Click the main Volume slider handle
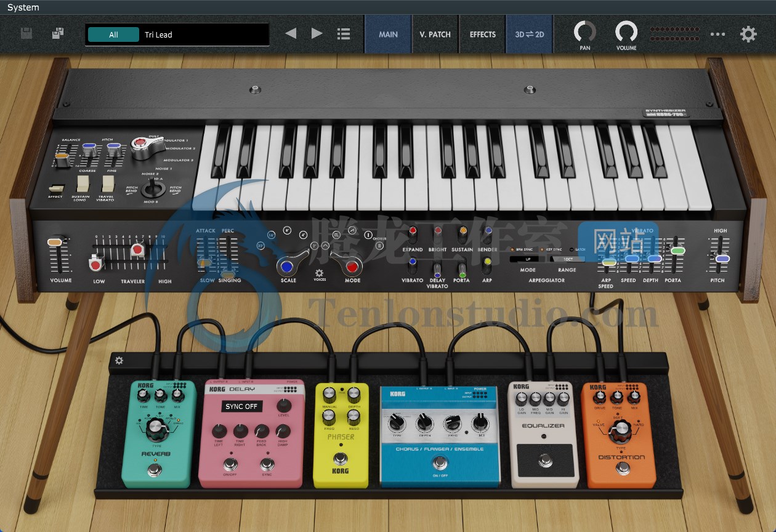 click(56, 243)
